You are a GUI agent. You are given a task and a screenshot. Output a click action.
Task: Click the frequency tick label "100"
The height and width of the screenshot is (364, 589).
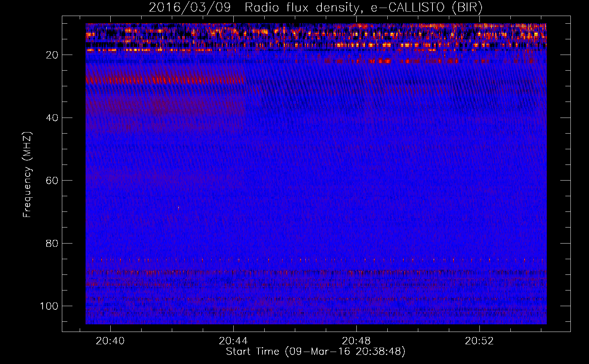pyautogui.click(x=49, y=306)
